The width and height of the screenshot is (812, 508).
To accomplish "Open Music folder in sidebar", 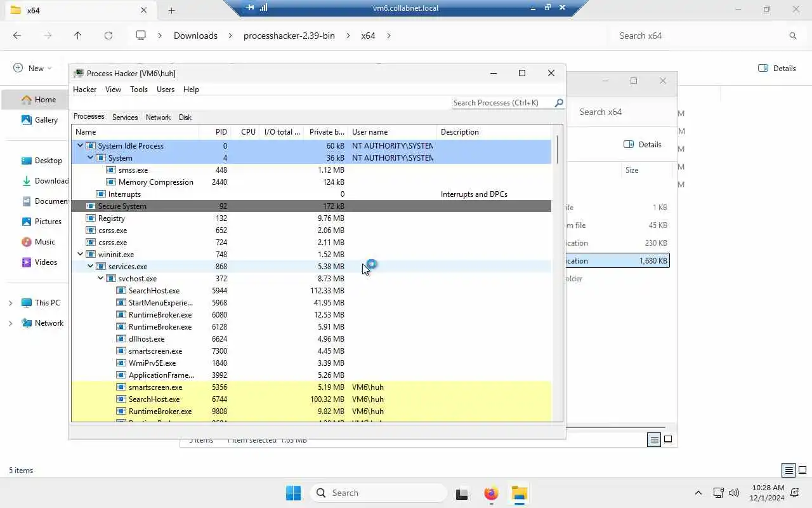I will click(39, 242).
